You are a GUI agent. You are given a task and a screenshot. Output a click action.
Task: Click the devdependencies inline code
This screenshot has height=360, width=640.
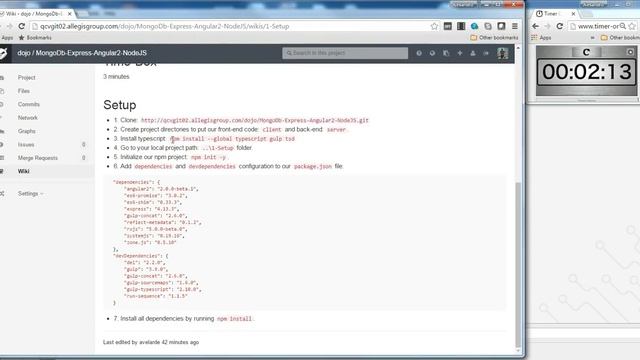click(212, 167)
